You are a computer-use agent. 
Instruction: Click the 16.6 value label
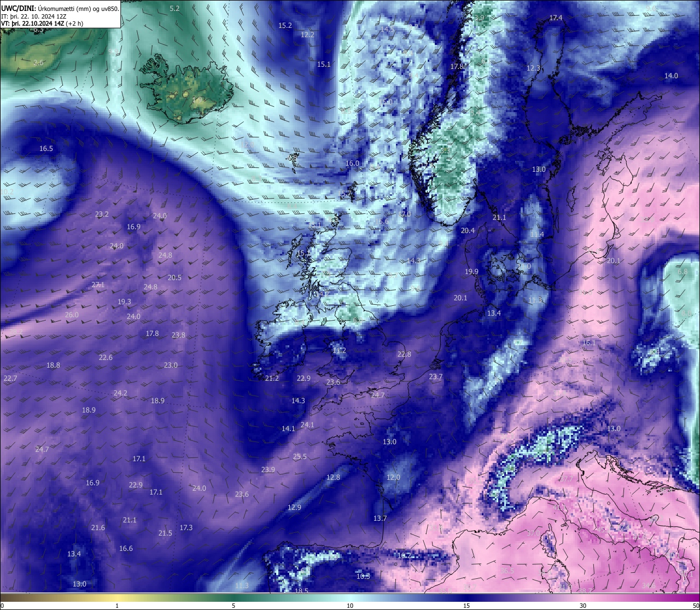coord(126,548)
